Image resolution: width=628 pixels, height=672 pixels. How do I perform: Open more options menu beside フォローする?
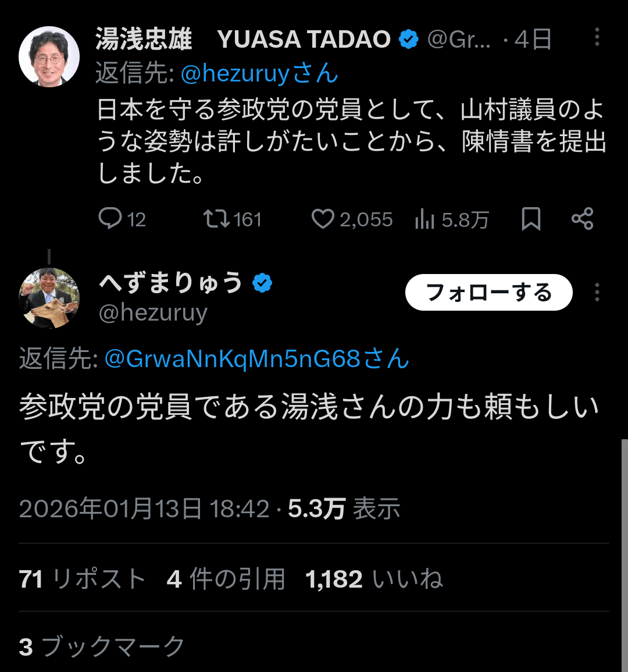(597, 292)
